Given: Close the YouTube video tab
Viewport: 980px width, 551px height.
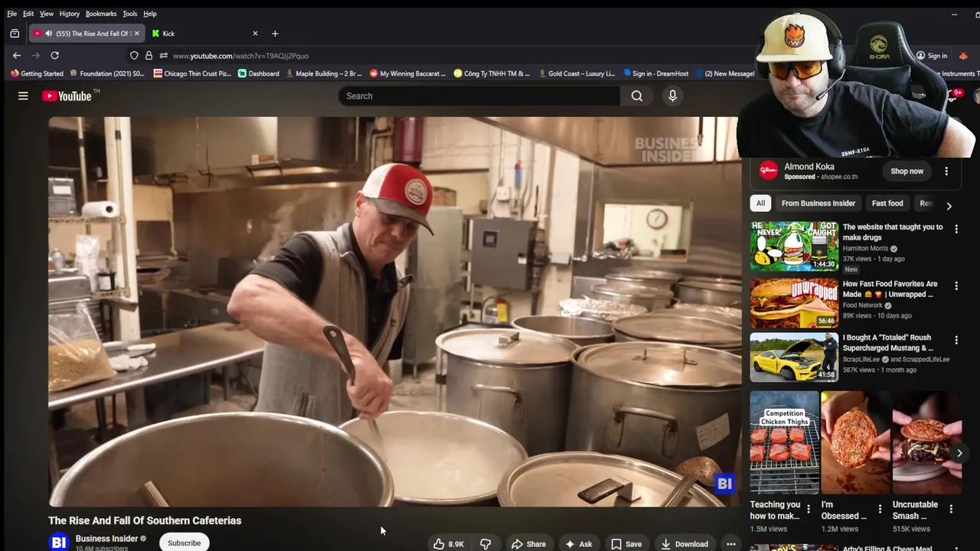Looking at the screenshot, I should (136, 34).
